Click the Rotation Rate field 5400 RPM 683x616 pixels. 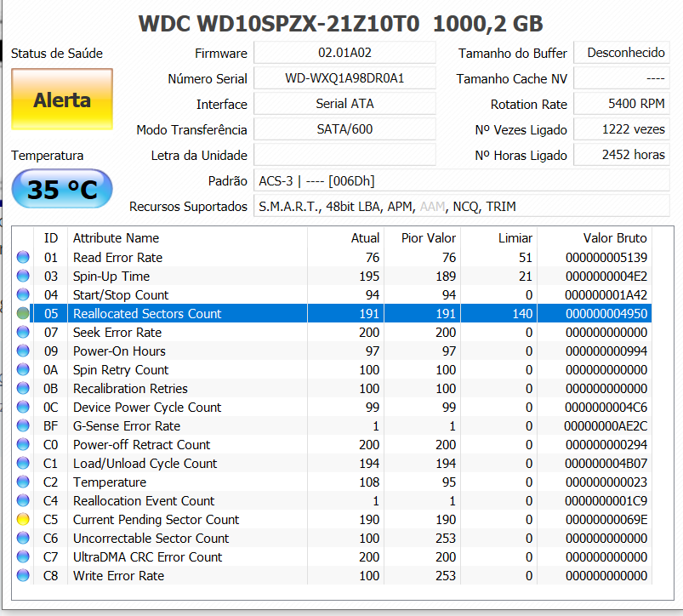coord(622,104)
